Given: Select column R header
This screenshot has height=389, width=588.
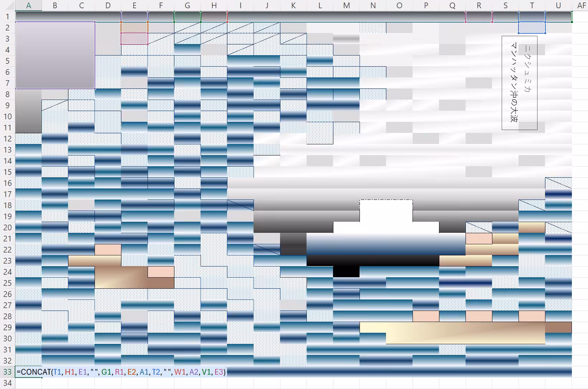Looking at the screenshot, I should coord(479,5).
